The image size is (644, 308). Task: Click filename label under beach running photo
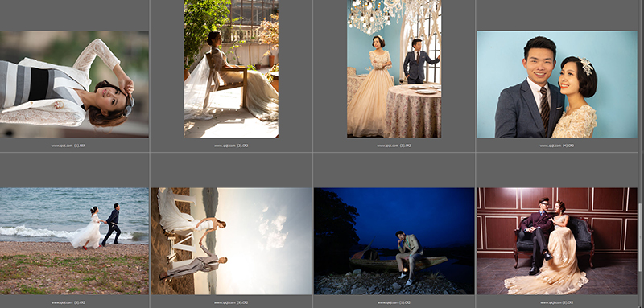pyautogui.click(x=68, y=302)
